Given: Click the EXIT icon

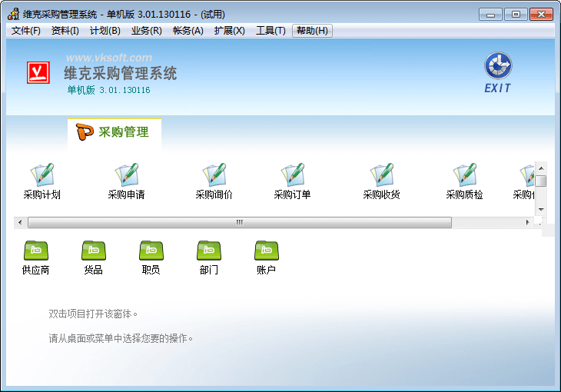Looking at the screenshot, I should pyautogui.click(x=498, y=73).
